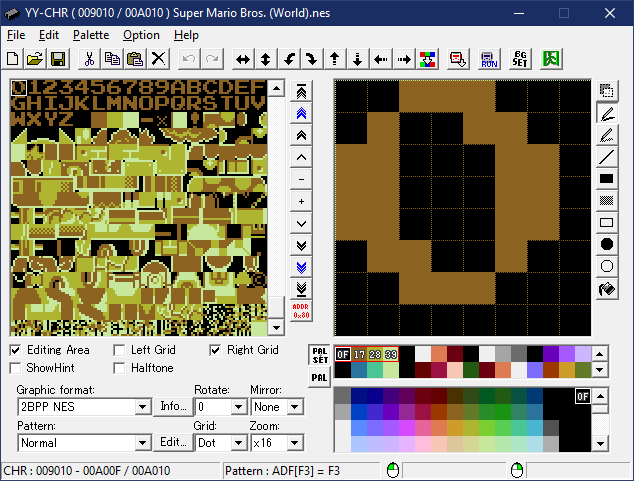Delete selection with the X icon

[158, 59]
